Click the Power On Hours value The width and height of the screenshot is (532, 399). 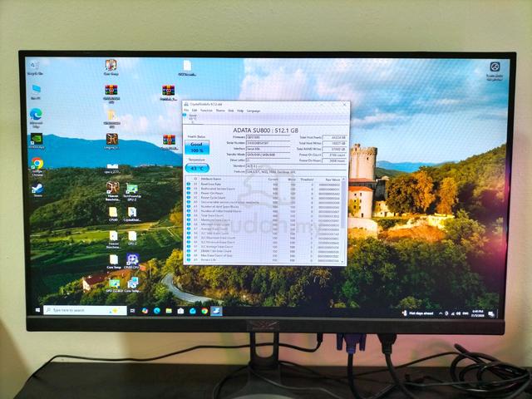334,160
